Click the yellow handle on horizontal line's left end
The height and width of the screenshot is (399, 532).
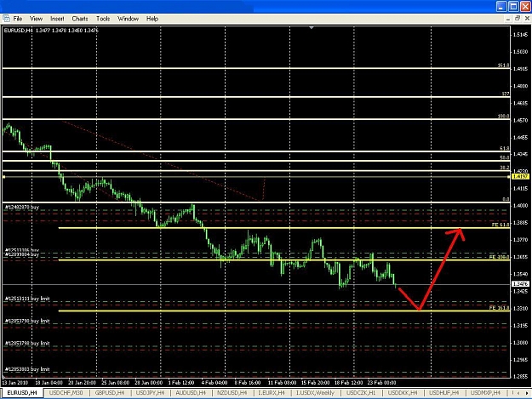(x=3, y=177)
